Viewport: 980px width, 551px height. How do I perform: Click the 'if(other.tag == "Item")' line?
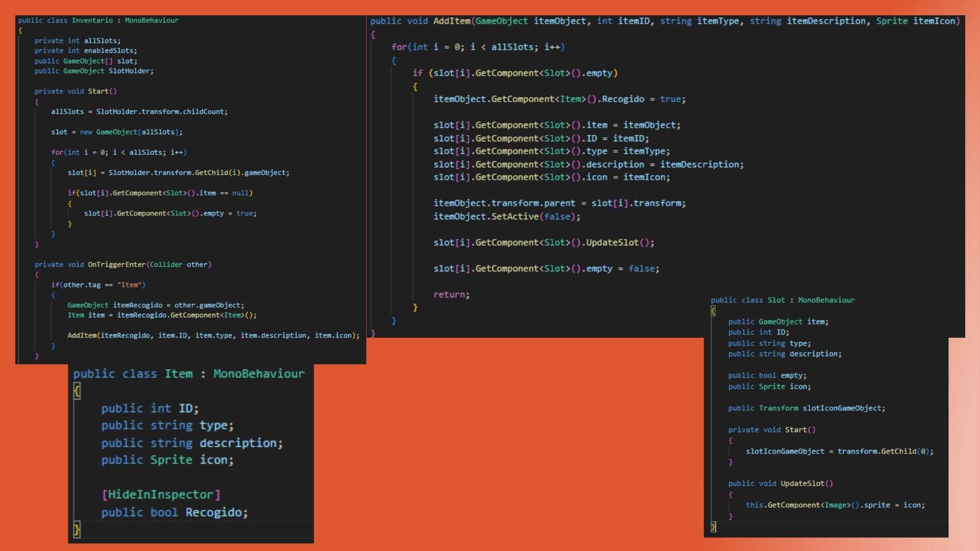click(98, 285)
